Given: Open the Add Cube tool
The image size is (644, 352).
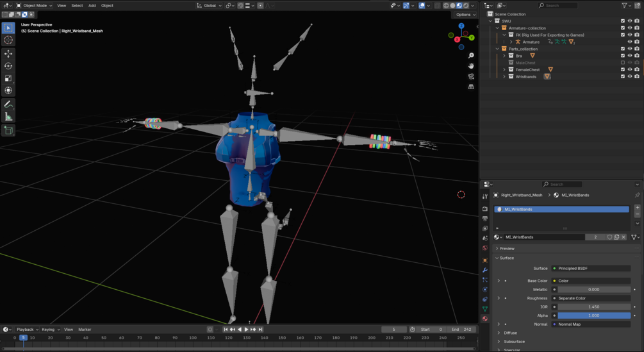Looking at the screenshot, I should (x=8, y=131).
